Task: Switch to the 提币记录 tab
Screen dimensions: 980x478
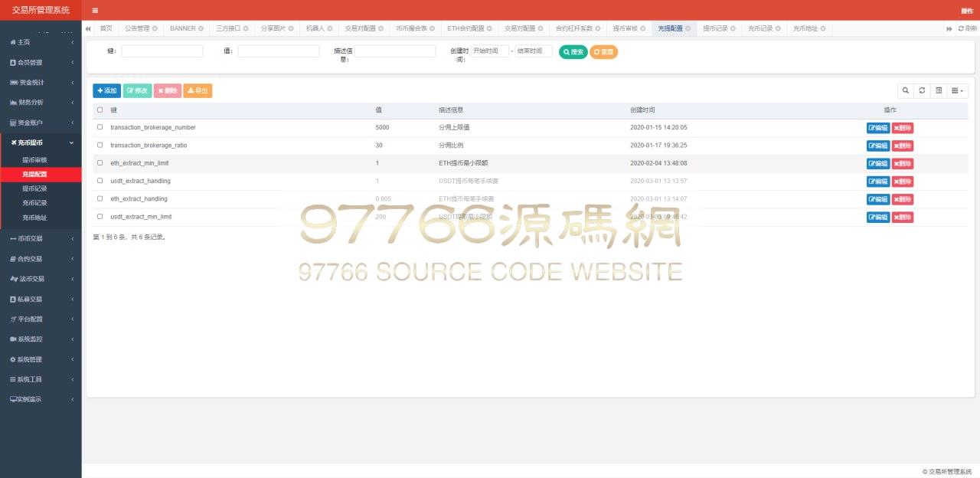Action: 719,28
